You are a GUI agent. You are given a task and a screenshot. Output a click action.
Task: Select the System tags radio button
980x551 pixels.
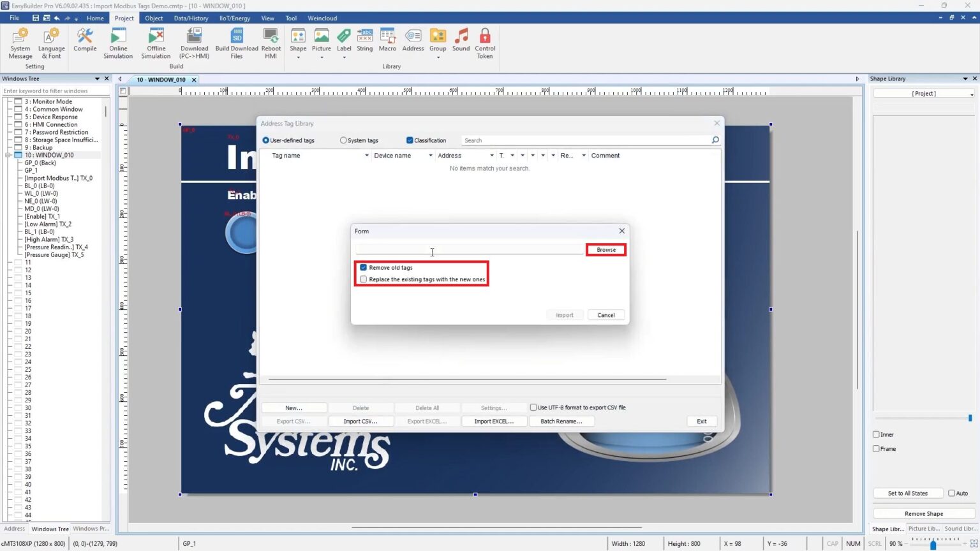click(343, 140)
